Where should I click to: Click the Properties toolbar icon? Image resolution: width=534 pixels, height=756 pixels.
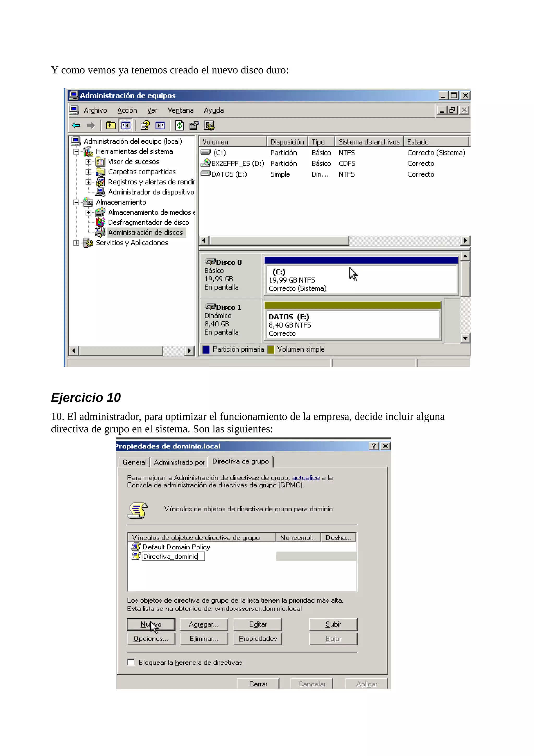(x=194, y=125)
